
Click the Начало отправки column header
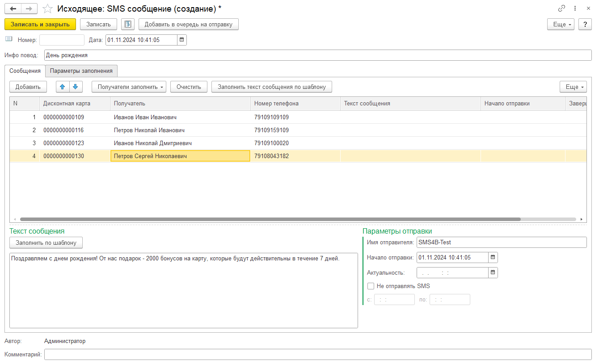coord(523,103)
